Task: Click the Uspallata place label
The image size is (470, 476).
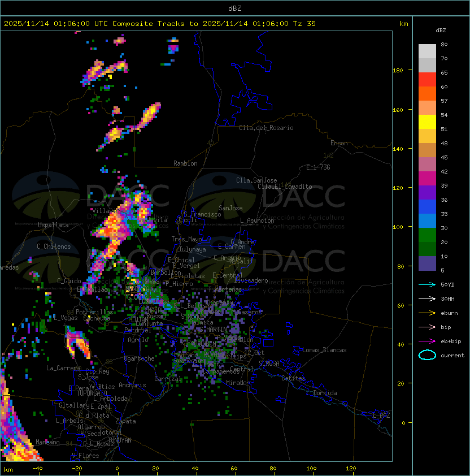Action: click(54, 225)
